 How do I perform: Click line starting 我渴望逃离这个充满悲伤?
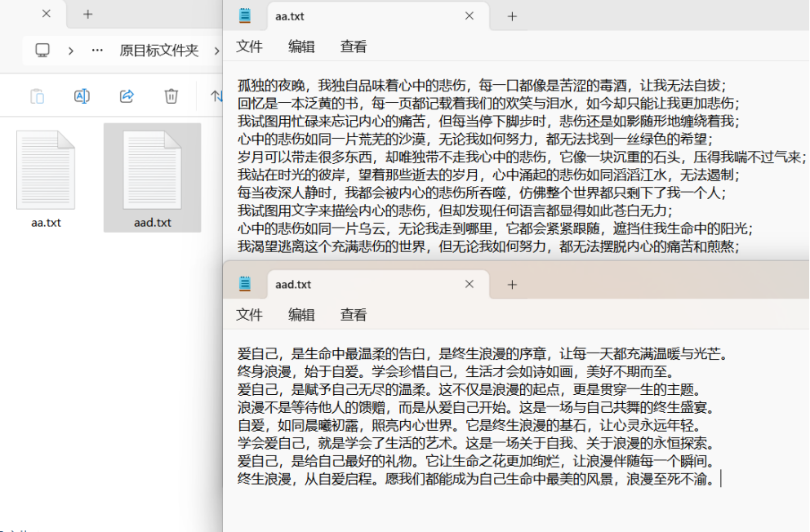[488, 246]
